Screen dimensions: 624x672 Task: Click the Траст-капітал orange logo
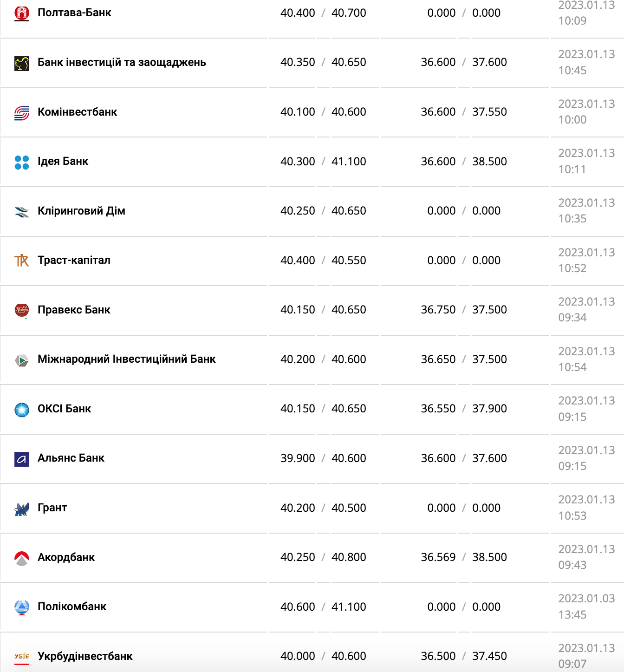pos(22,261)
